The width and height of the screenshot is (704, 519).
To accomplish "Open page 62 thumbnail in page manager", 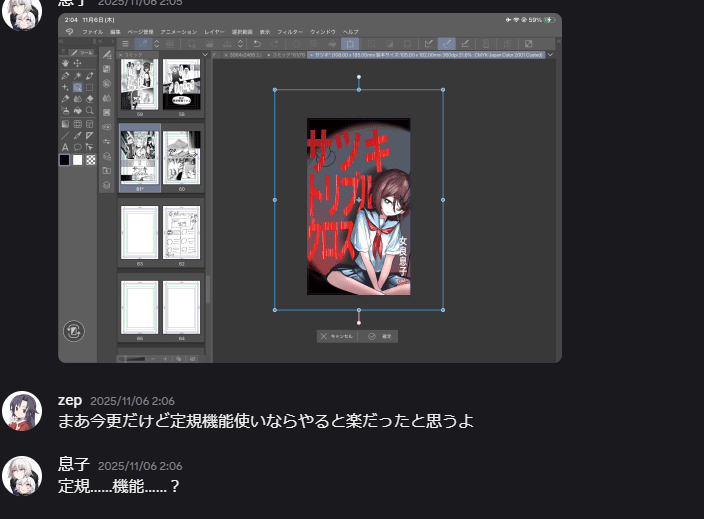I will pyautogui.click(x=181, y=233).
